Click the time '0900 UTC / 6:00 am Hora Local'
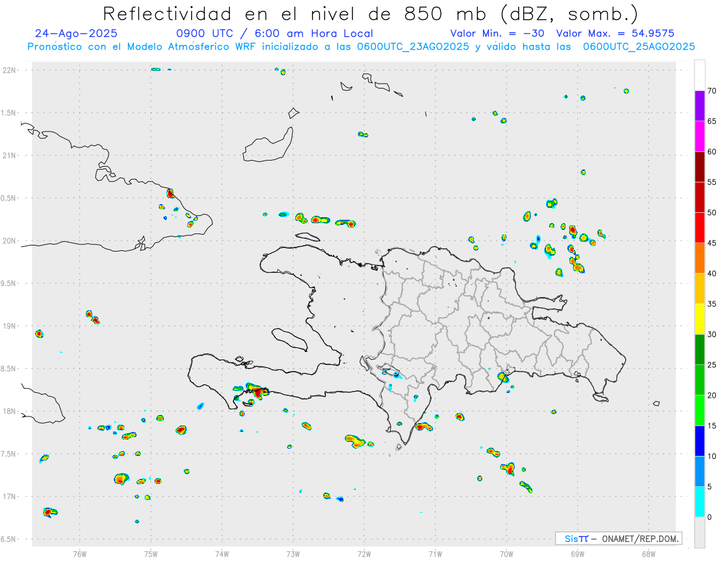The image size is (728, 562). pyautogui.click(x=275, y=33)
